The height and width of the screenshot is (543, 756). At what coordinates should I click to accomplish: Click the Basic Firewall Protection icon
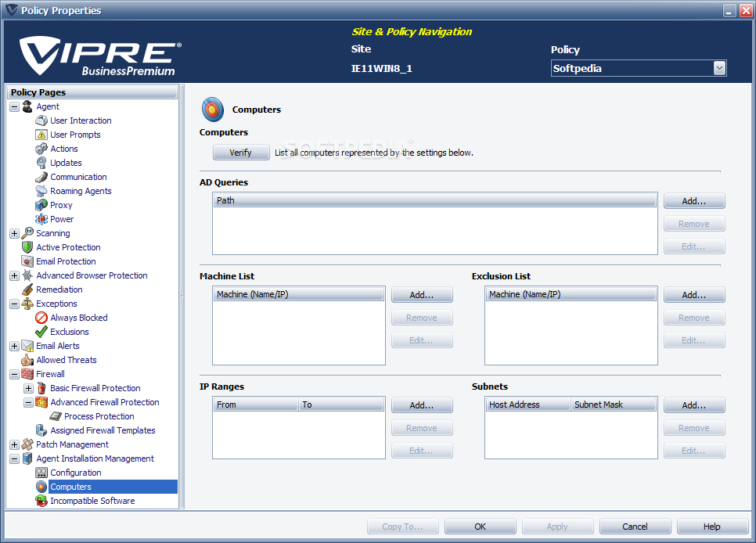tap(41, 388)
